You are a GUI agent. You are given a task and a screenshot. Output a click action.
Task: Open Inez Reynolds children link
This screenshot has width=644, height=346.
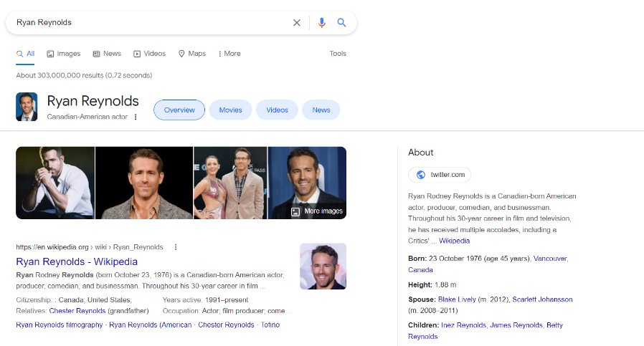[x=463, y=325]
